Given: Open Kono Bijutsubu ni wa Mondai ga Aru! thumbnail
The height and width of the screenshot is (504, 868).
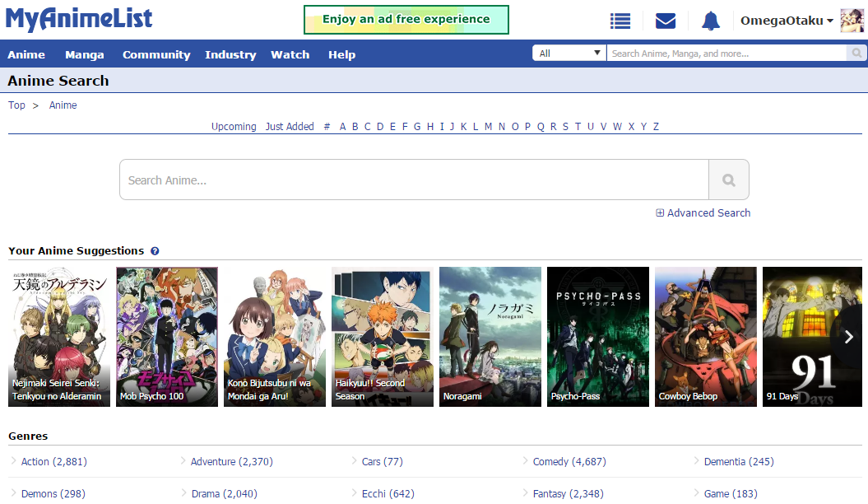Looking at the screenshot, I should click(x=275, y=337).
